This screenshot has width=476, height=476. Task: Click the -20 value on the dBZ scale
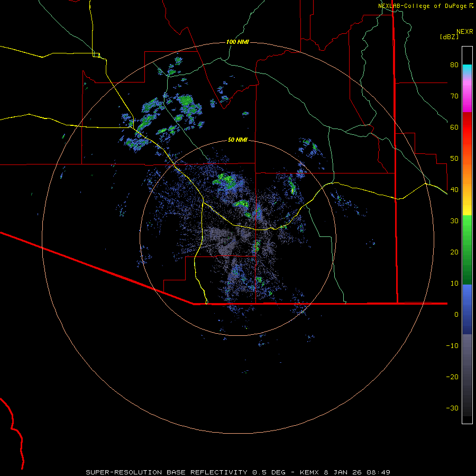pyautogui.click(x=452, y=377)
